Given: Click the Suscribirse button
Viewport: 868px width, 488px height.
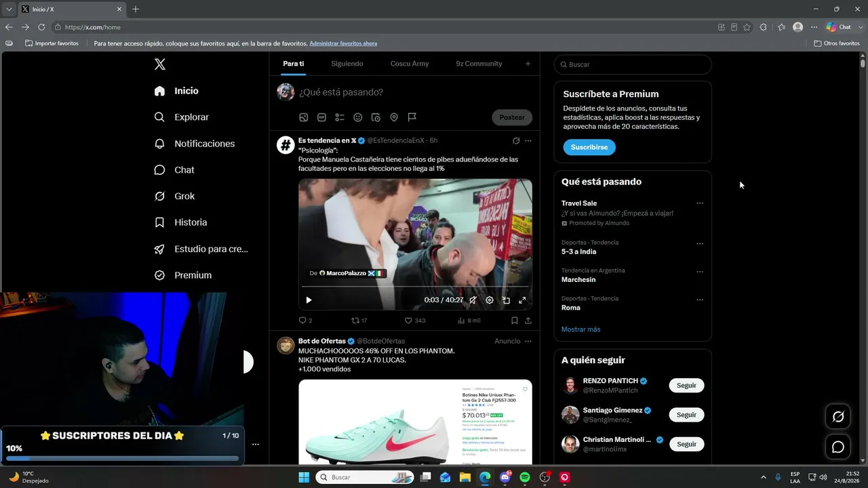Looking at the screenshot, I should pyautogui.click(x=589, y=147).
